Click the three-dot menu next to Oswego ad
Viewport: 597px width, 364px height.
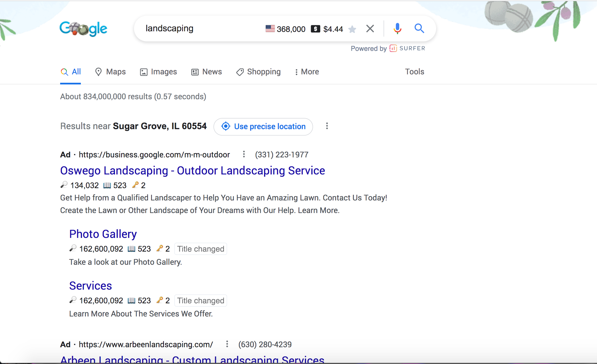pos(243,154)
